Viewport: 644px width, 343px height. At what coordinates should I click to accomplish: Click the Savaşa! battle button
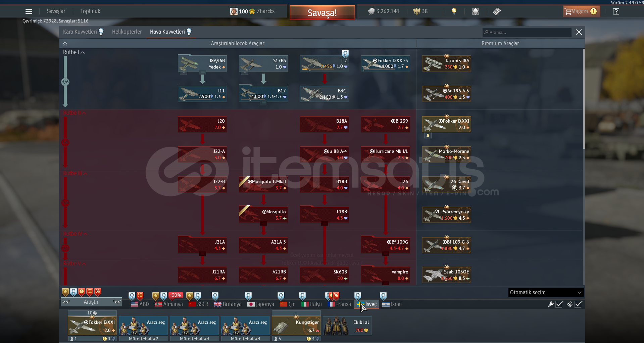tap(322, 13)
